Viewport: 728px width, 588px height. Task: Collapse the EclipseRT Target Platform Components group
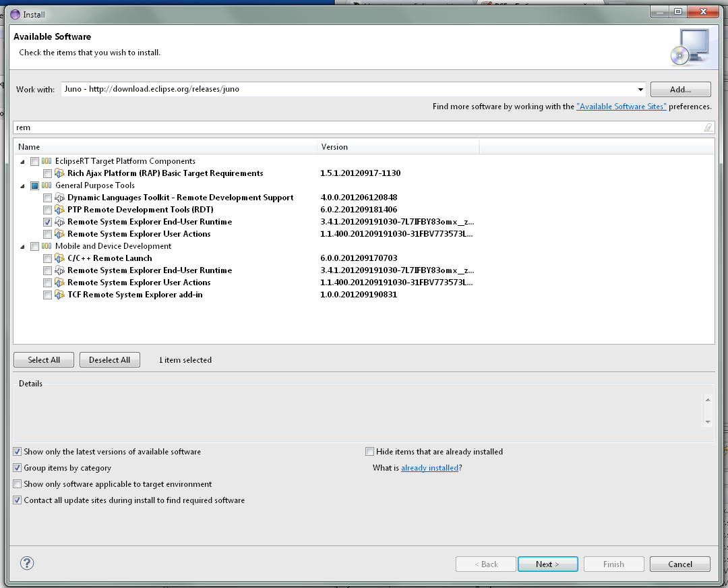coord(22,161)
